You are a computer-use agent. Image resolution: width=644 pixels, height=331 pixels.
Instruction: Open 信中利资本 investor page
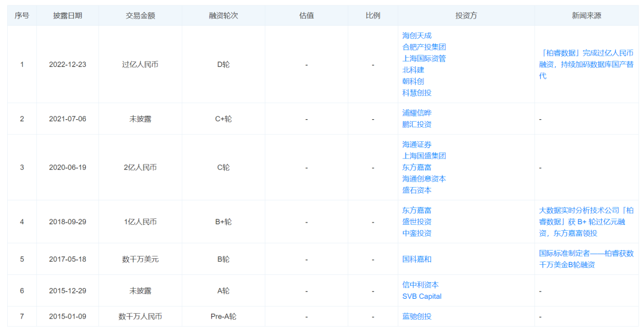(420, 285)
